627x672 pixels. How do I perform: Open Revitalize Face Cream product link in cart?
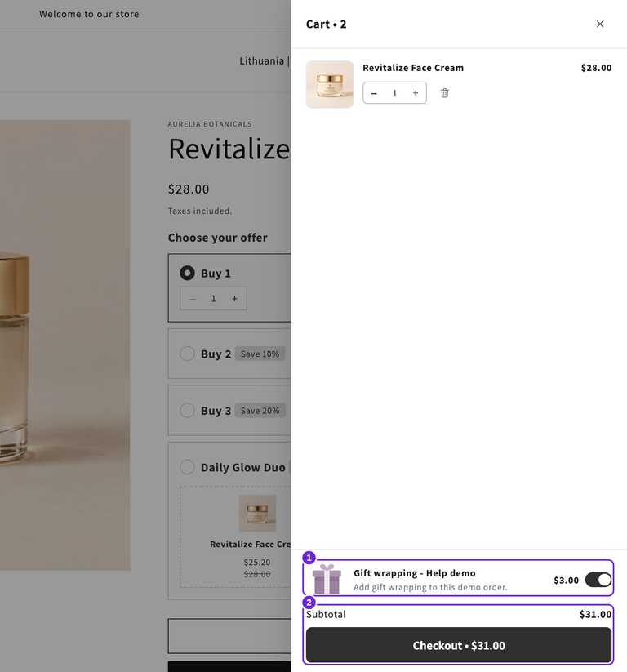click(413, 68)
